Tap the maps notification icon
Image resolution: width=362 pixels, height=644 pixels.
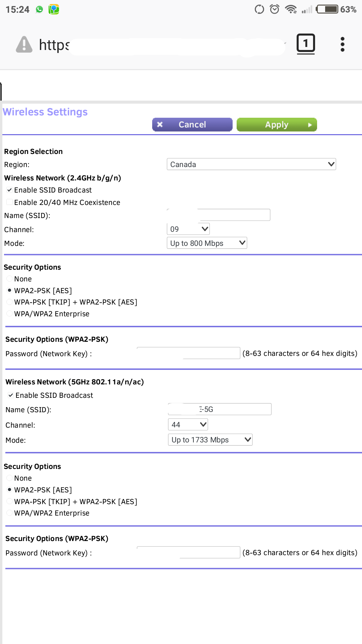pyautogui.click(x=54, y=9)
